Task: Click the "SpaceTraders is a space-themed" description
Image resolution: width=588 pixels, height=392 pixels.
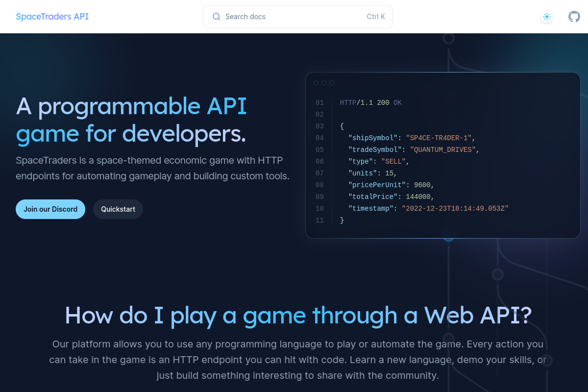Action: (153, 168)
